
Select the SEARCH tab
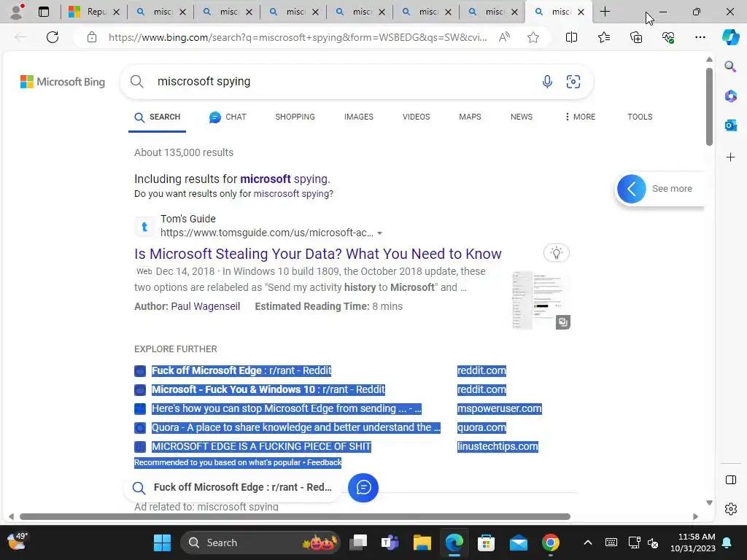[x=158, y=117]
